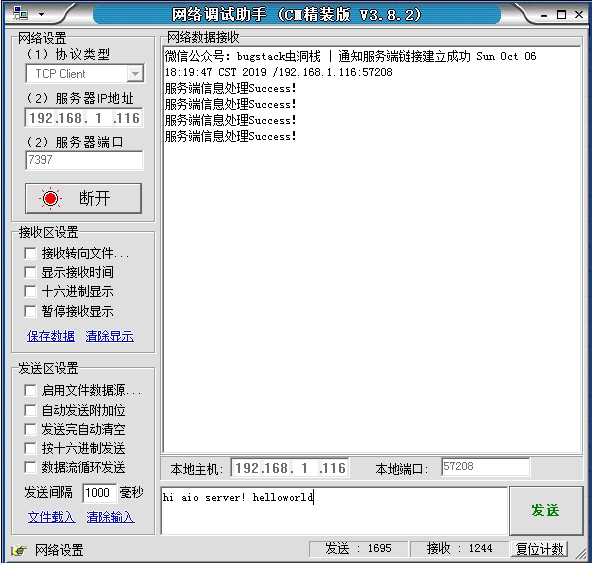
Task: Click the red connection indicator light
Action: click(50, 198)
